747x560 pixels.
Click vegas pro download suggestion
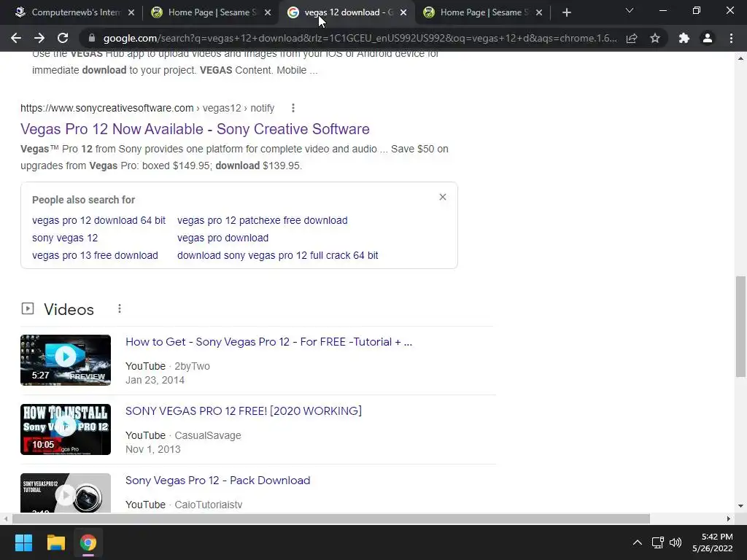(x=222, y=238)
